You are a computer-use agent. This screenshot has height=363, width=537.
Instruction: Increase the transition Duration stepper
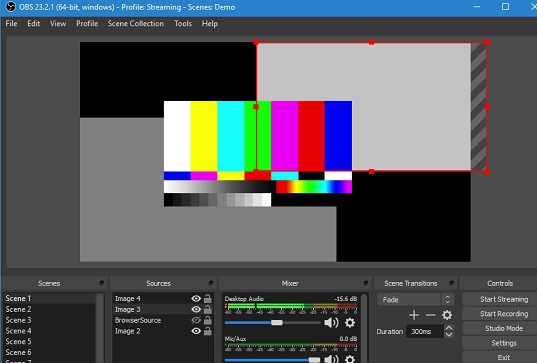[448, 328]
